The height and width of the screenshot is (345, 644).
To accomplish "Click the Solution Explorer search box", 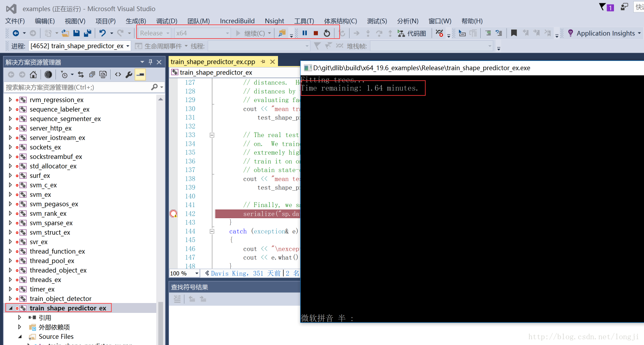I will click(77, 87).
